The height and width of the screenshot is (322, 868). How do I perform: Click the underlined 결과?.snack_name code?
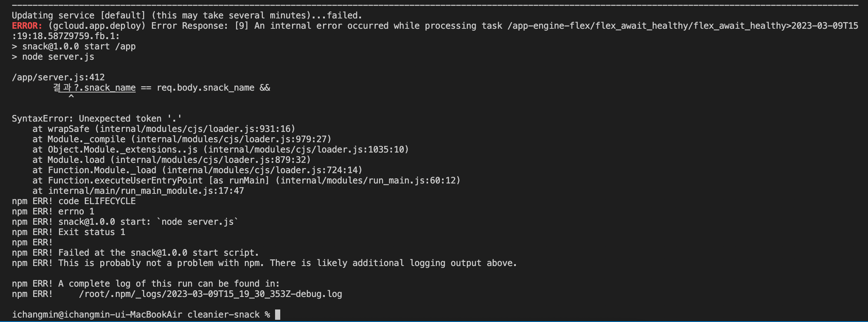94,88
